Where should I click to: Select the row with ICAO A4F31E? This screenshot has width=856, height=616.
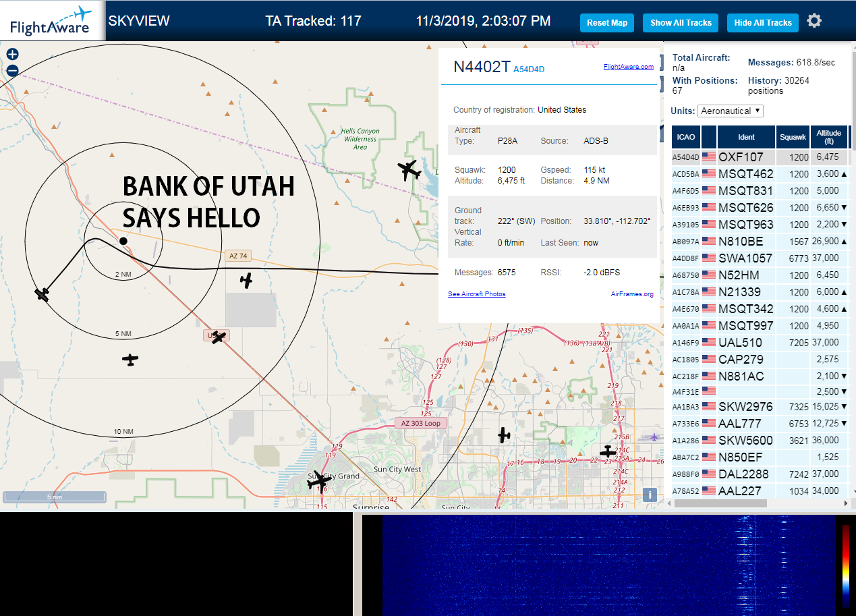pos(760,391)
